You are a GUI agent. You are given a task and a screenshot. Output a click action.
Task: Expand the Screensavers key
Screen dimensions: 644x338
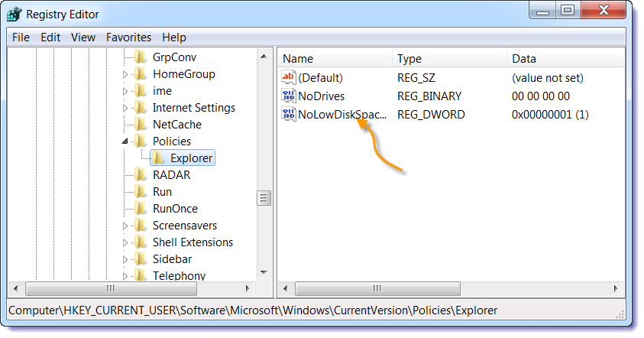125,226
